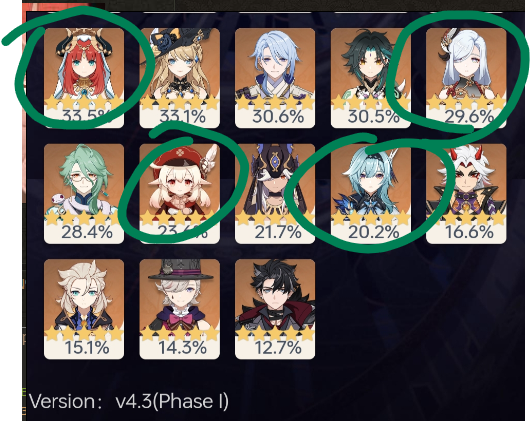The image size is (530, 421).
Task: Click the 16.6% usage rate label
Action: pos(469,232)
